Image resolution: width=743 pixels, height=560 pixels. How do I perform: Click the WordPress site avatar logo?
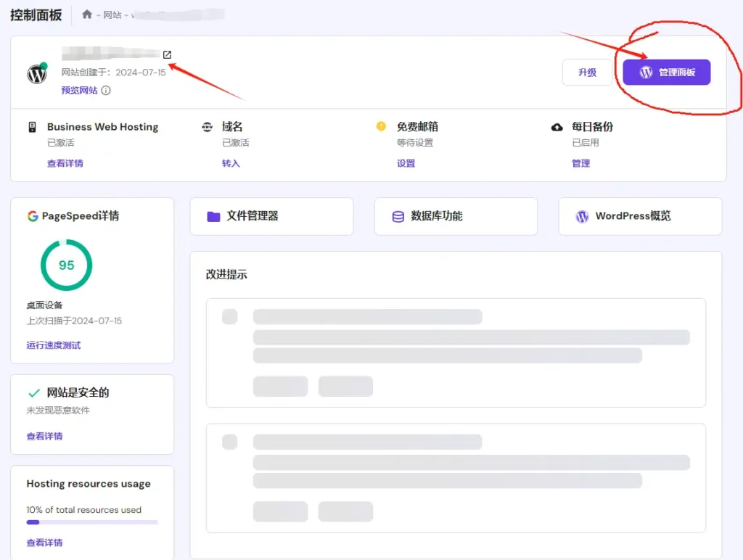click(x=36, y=75)
